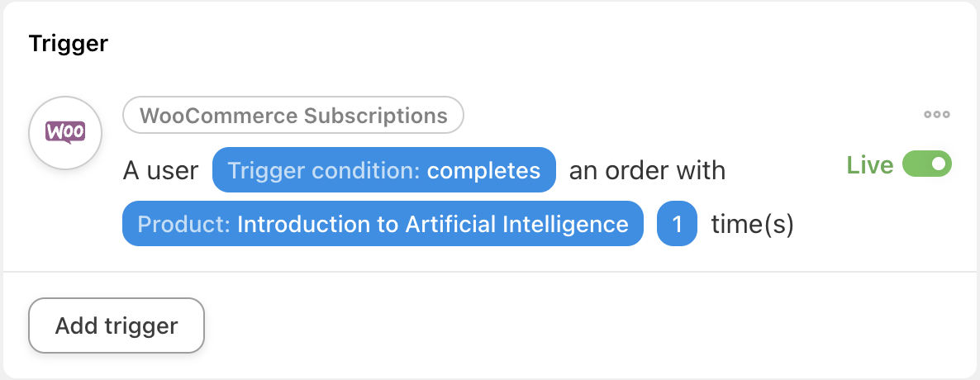Open the three-dot options menu
Viewport: 980px width, 380px height.
[937, 115]
